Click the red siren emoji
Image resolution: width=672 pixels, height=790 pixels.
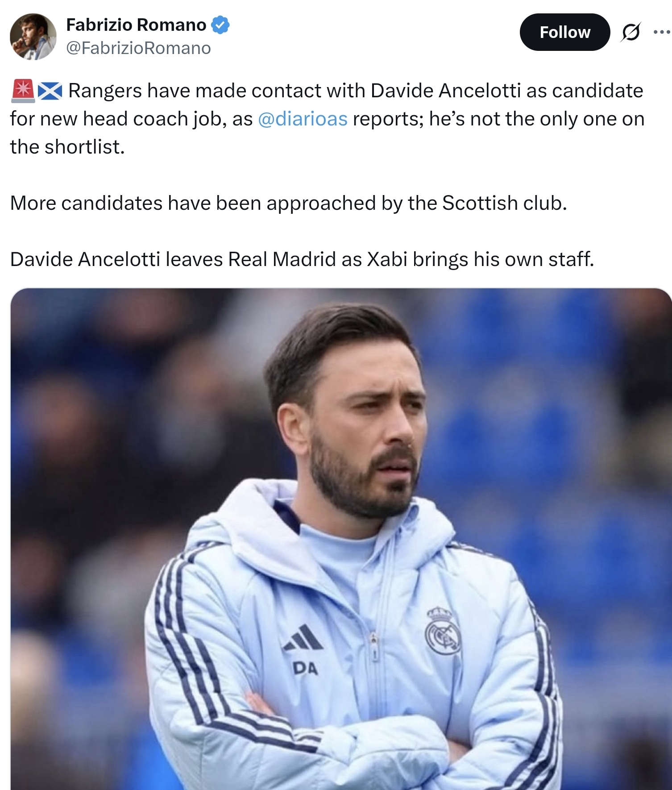pyautogui.click(x=23, y=91)
